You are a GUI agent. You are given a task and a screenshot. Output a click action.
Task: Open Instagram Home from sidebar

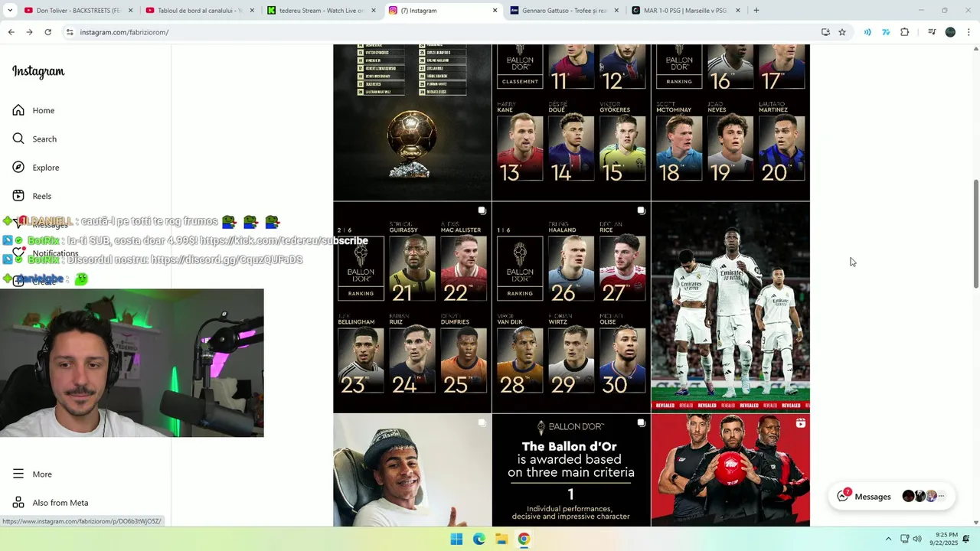[34, 110]
